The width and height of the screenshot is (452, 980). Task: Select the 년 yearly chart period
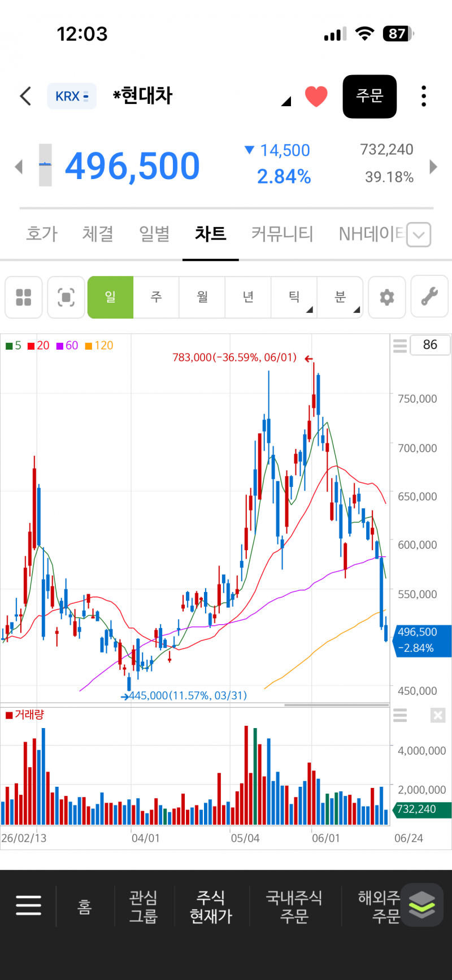(248, 297)
